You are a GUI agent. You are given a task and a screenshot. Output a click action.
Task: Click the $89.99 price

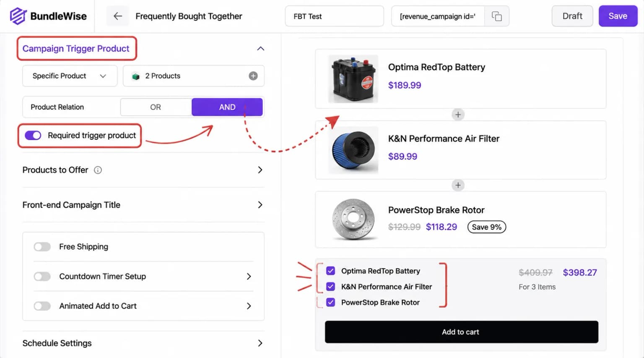(x=402, y=157)
